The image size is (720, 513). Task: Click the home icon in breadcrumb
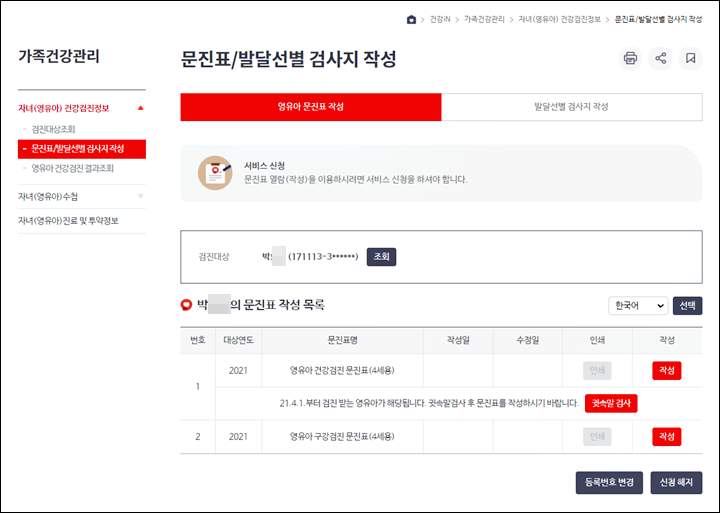411,20
